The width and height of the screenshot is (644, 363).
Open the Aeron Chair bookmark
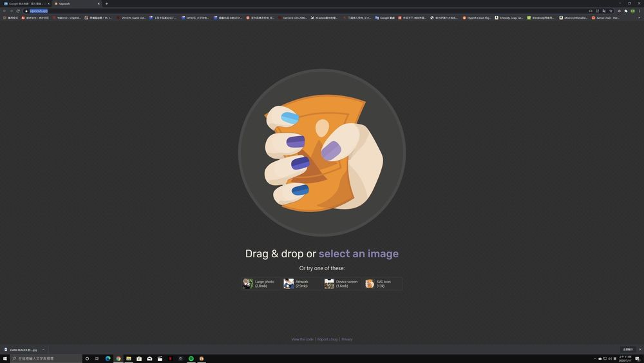(x=605, y=17)
